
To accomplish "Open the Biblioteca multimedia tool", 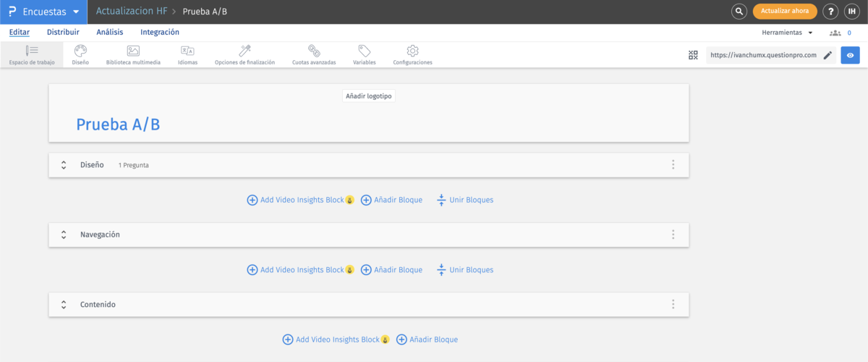I will coord(133,55).
